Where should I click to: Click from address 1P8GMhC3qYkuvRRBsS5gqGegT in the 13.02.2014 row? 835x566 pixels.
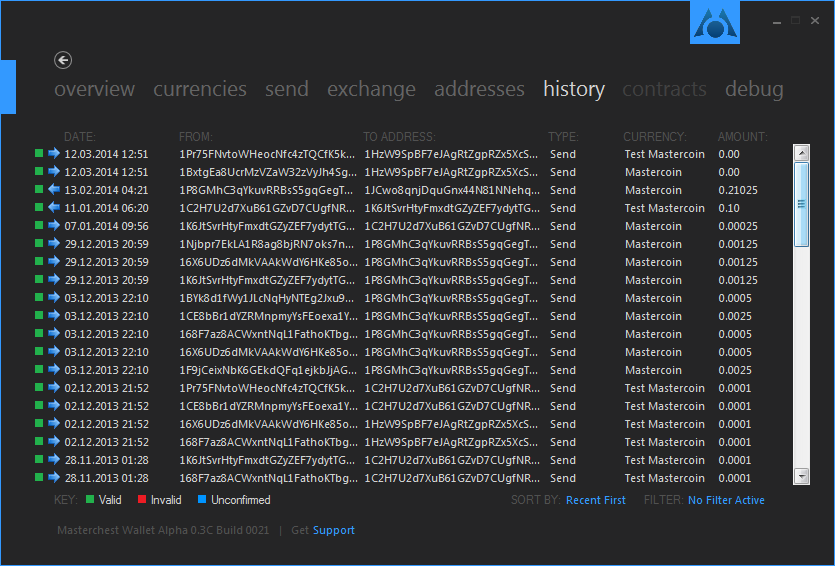pos(266,190)
